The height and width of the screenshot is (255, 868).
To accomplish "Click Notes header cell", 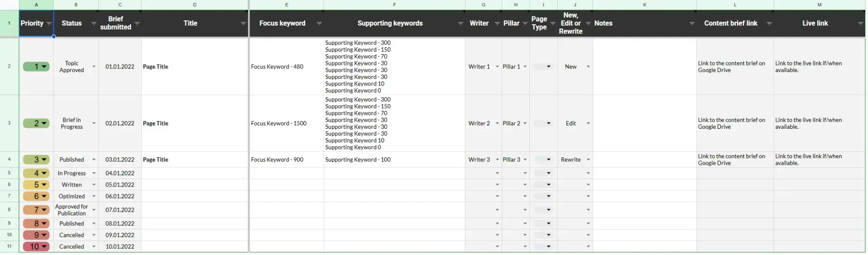I will pyautogui.click(x=644, y=23).
